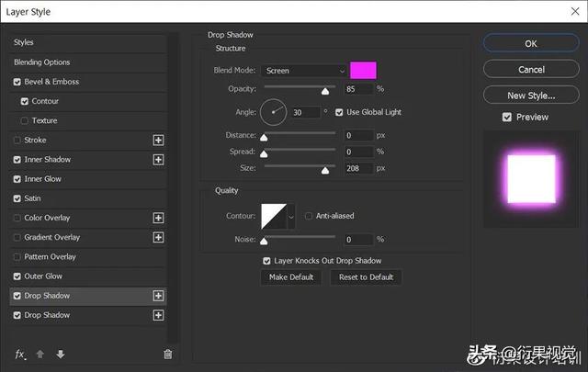Add another Color Overlay with plus icon

click(x=158, y=219)
